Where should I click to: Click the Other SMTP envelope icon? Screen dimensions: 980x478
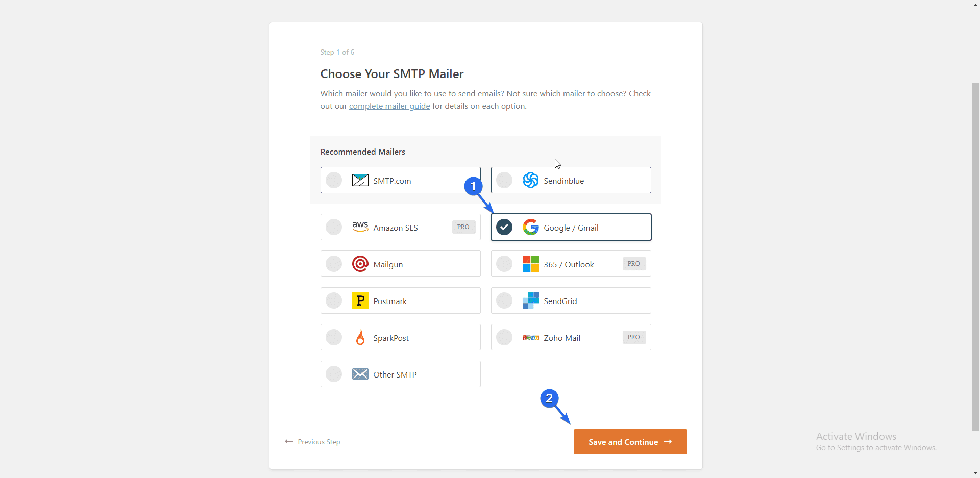click(x=360, y=374)
